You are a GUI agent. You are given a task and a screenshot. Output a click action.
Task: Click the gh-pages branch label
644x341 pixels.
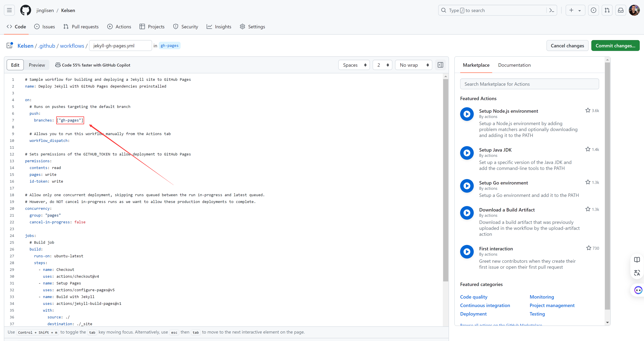[170, 45]
